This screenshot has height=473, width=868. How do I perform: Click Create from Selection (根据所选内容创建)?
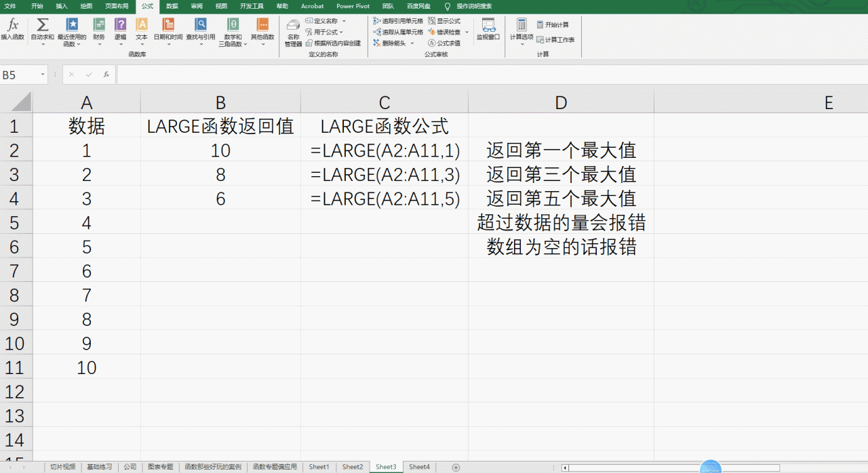point(333,43)
